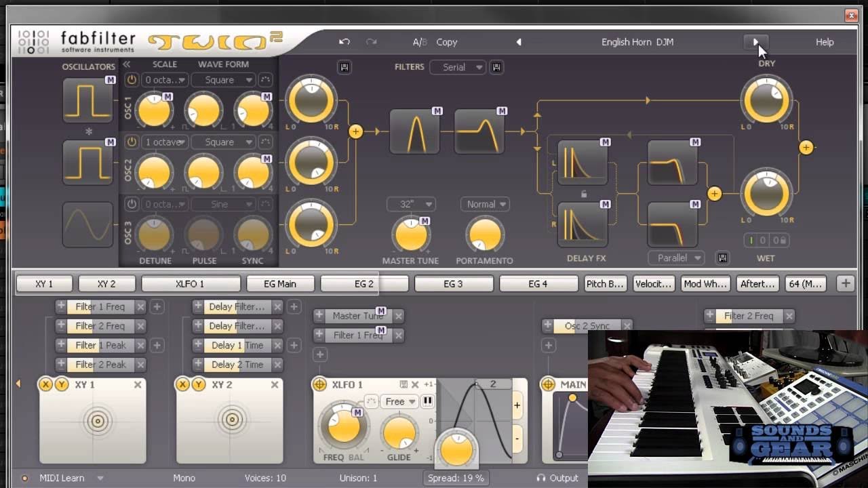868x488 pixels.
Task: Open OSC 2 Square waveform dropdown
Action: [223, 142]
